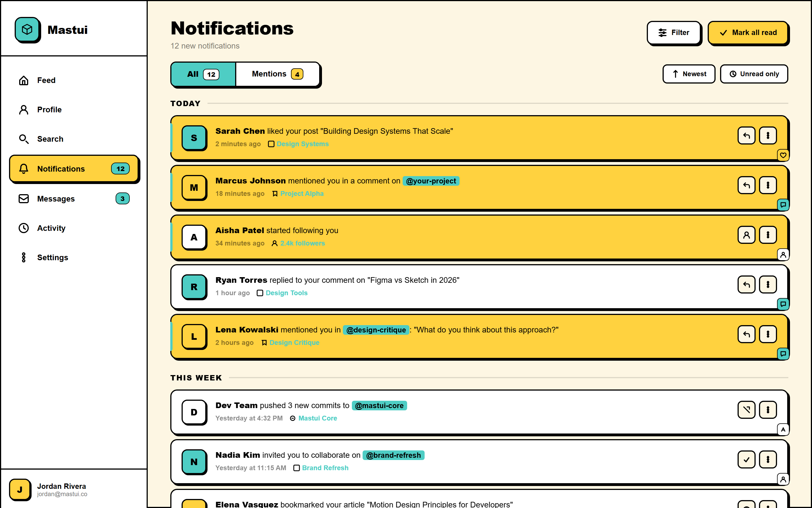Open Settings from the sidebar

pos(74,257)
